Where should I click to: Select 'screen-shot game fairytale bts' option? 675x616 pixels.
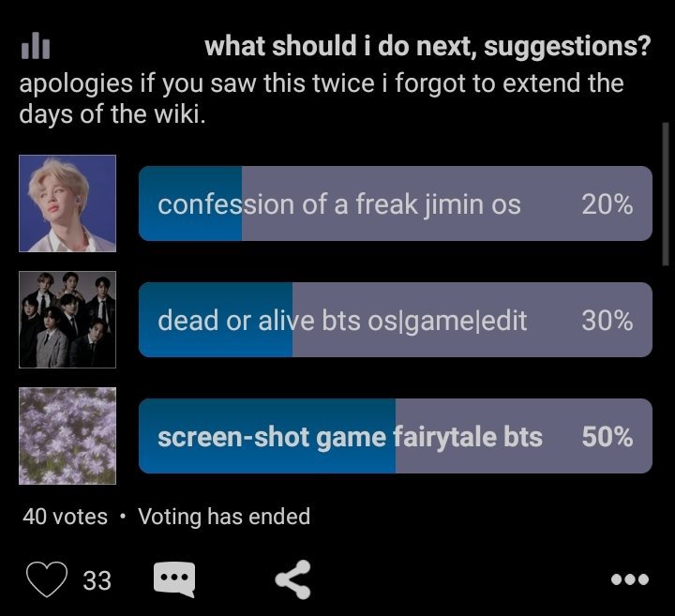coord(396,436)
